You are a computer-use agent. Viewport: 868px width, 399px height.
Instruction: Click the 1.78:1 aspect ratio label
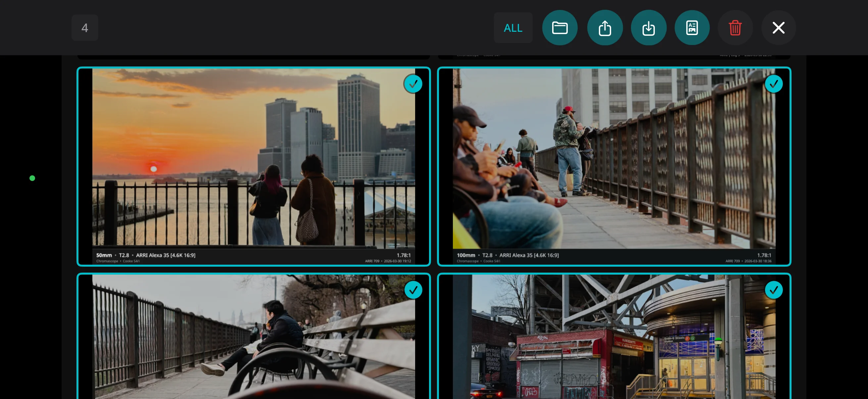pyautogui.click(x=404, y=255)
